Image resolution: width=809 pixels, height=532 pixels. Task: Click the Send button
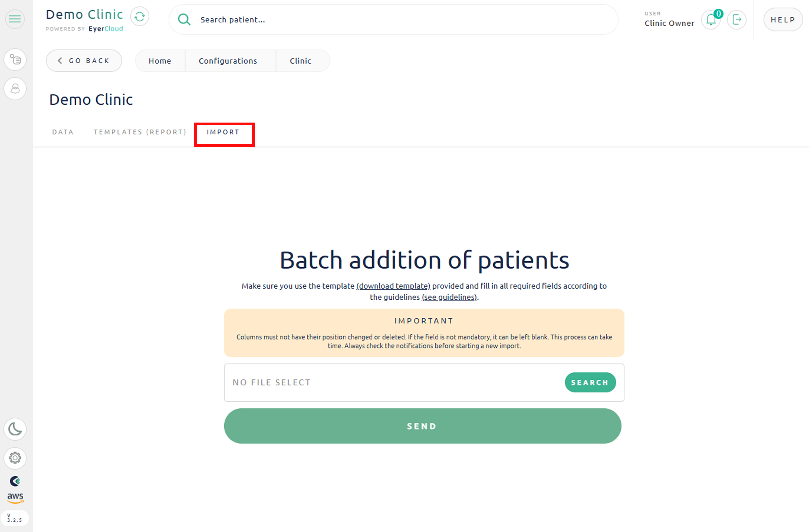(x=422, y=426)
